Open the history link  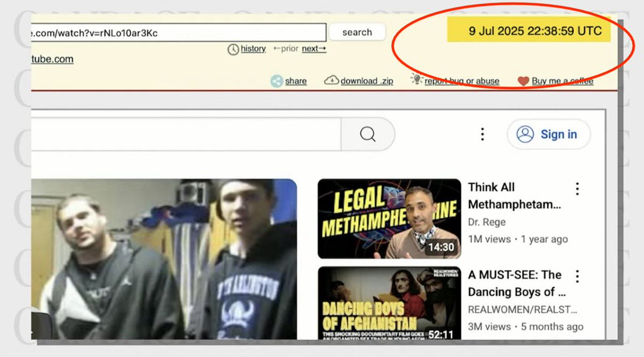(x=253, y=49)
